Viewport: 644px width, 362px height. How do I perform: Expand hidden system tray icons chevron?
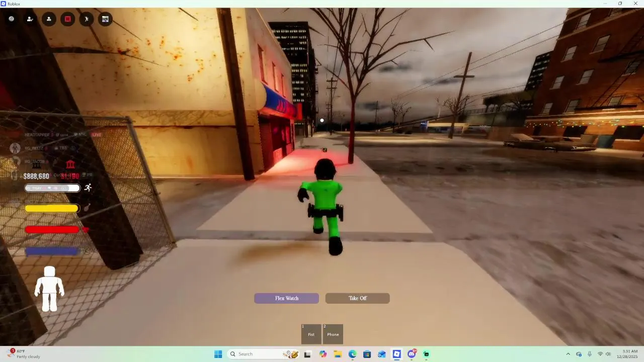click(x=568, y=354)
